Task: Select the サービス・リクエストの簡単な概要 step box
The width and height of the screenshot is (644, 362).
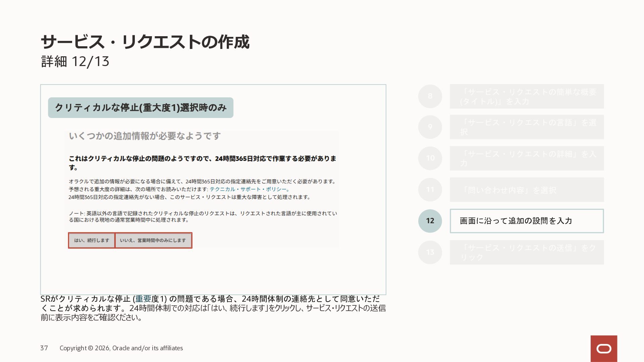Action: (x=527, y=96)
